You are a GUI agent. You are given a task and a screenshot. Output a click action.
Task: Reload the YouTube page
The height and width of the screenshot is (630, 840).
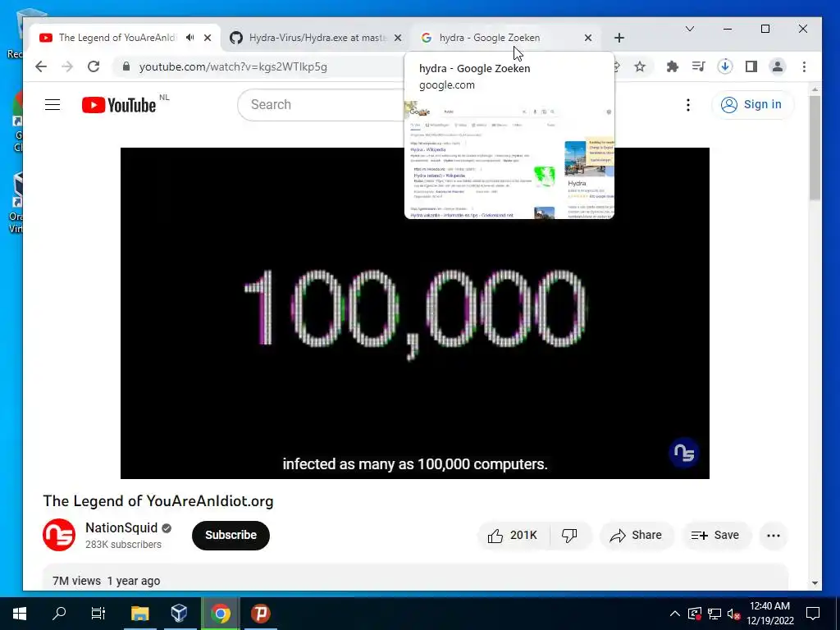tap(94, 66)
